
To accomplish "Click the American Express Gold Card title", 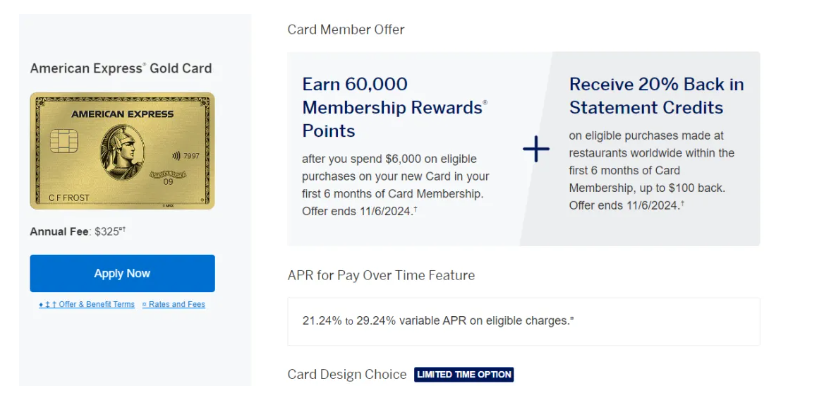I will pos(121,69).
